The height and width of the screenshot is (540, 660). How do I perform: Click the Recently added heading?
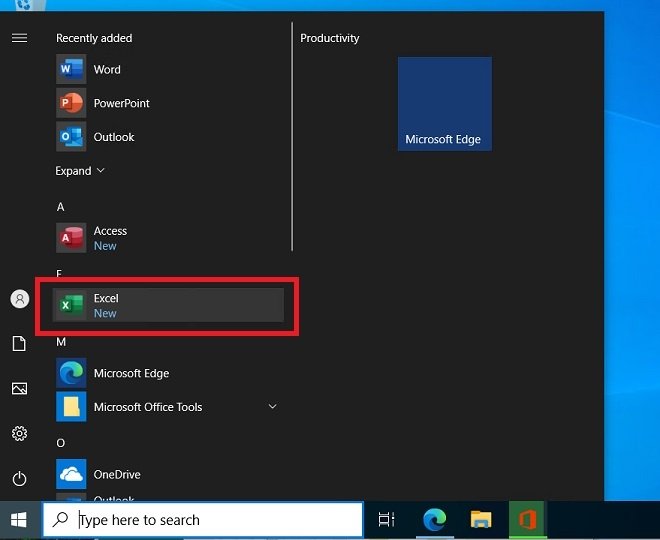pos(94,38)
